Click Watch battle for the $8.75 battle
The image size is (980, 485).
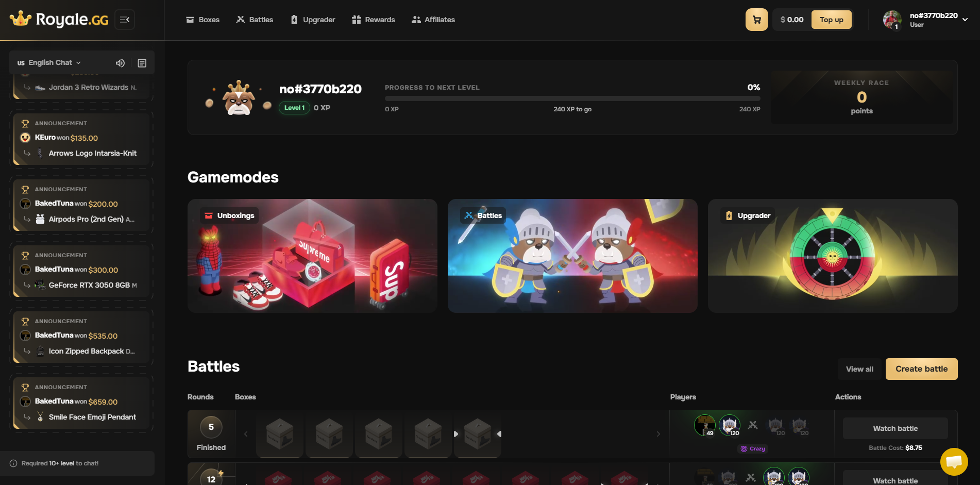click(x=895, y=428)
